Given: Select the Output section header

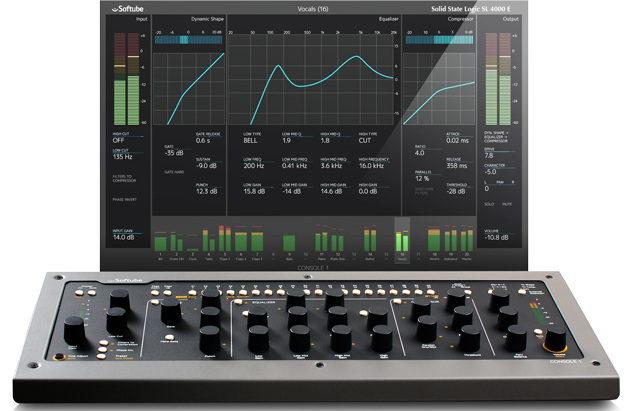Looking at the screenshot, I should (x=510, y=19).
